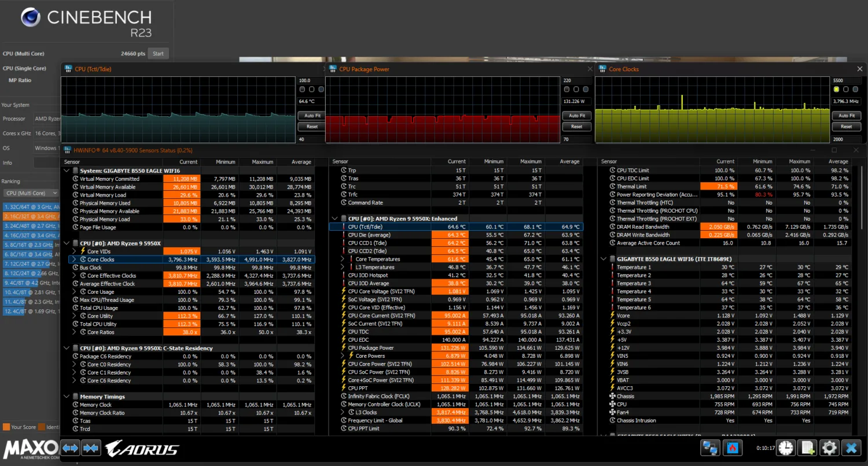Click the 2000 lower limit field in Core Clocks graph
The width and height of the screenshot is (868, 466).
click(x=846, y=139)
